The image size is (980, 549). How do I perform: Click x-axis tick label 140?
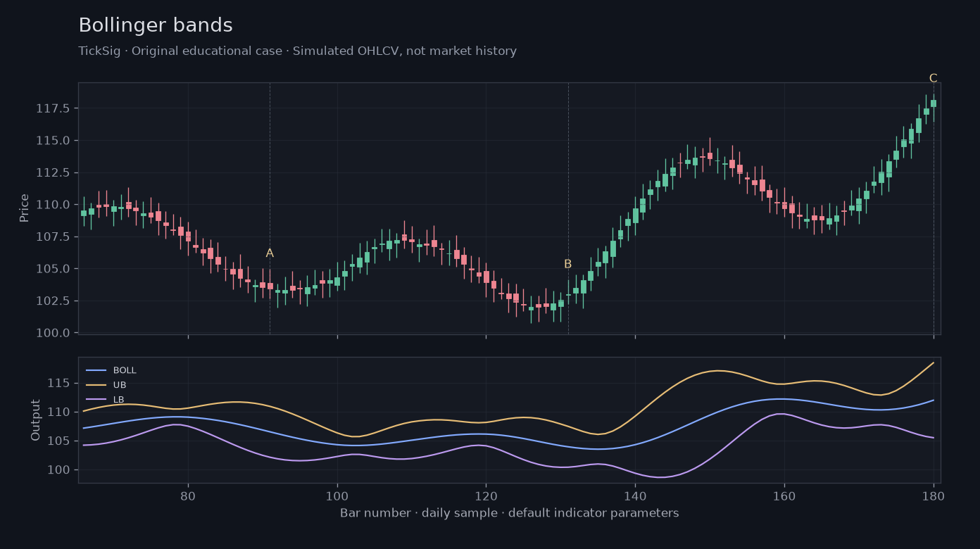point(635,495)
